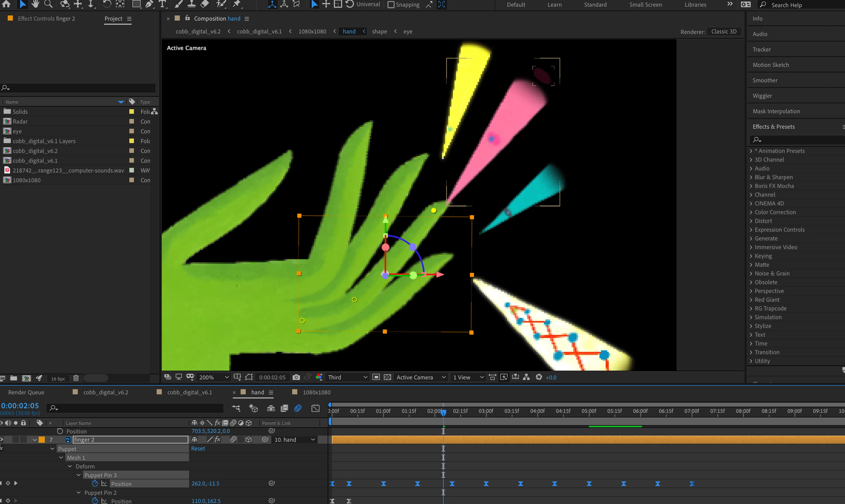
Task: Click Reset for the Puppet effect
Action: [x=198, y=448]
